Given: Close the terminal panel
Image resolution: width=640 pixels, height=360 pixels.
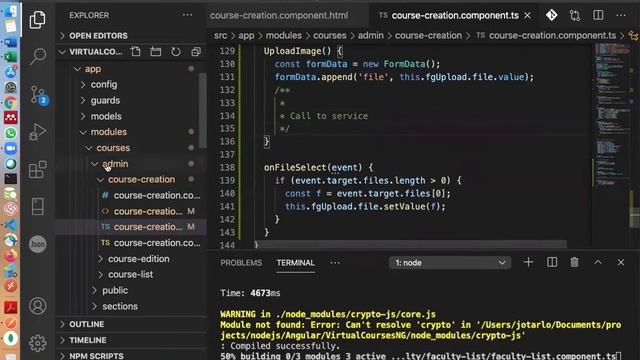Looking at the screenshot, I should click(621, 262).
